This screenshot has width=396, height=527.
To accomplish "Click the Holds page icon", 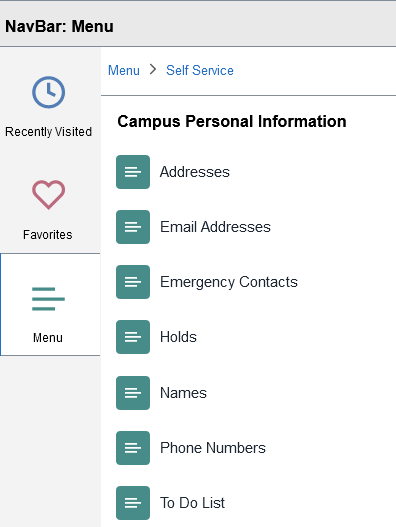I will pos(133,337).
